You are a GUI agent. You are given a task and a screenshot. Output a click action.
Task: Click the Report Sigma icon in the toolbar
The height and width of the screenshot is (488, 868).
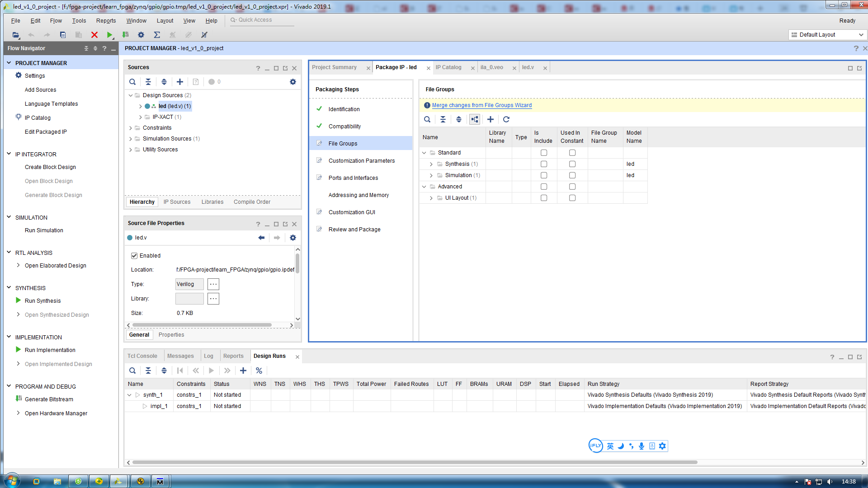tap(157, 35)
